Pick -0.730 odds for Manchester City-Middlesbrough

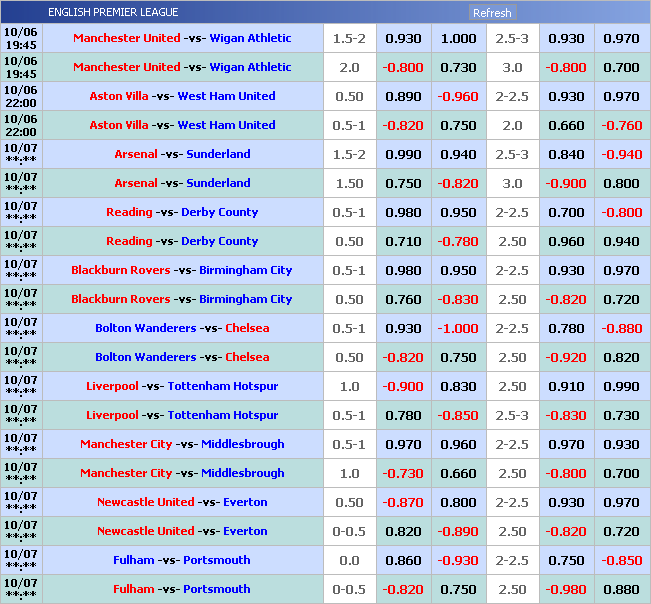[x=403, y=473]
